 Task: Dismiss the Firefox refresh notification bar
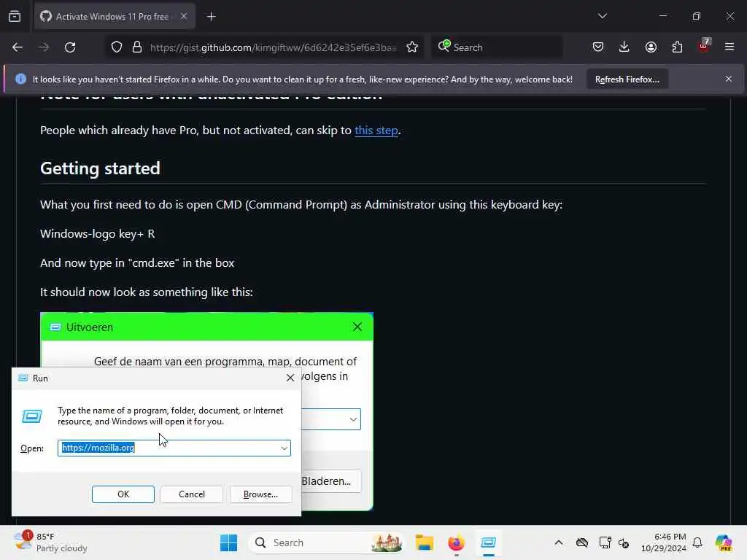729,79
